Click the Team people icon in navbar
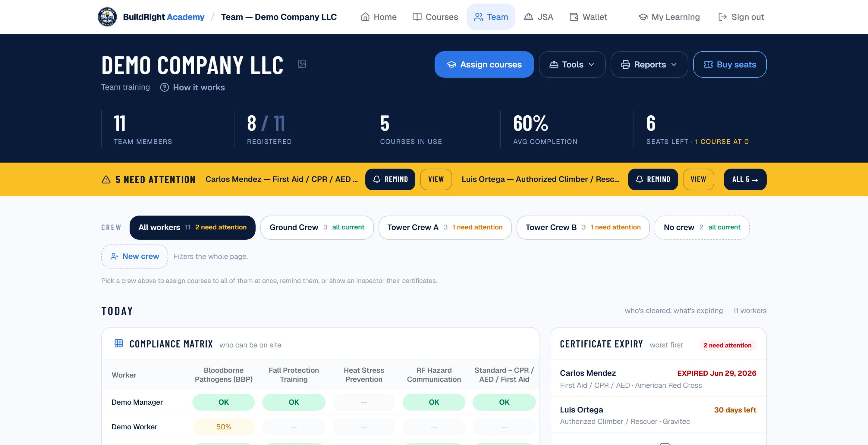This screenshot has width=868, height=445. [x=479, y=17]
